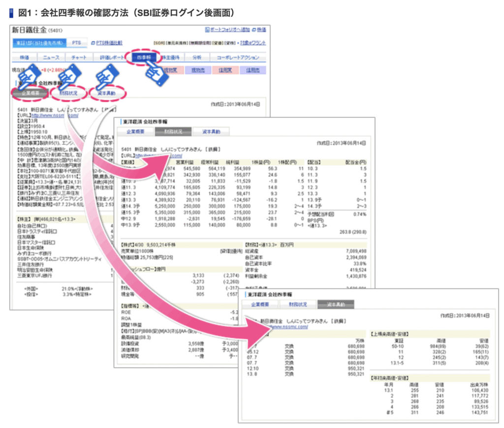Open 企業概要 tab in the middle 財務状況 panel

coord(135,131)
